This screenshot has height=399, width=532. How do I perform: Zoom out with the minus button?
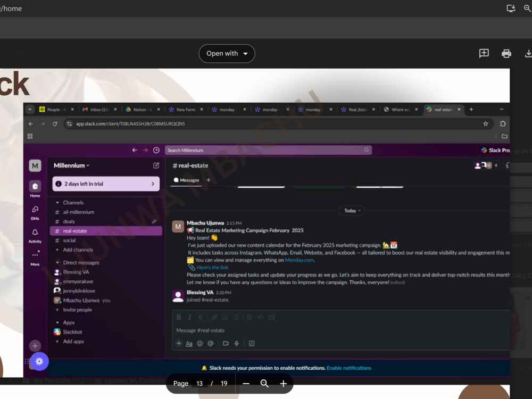246,384
